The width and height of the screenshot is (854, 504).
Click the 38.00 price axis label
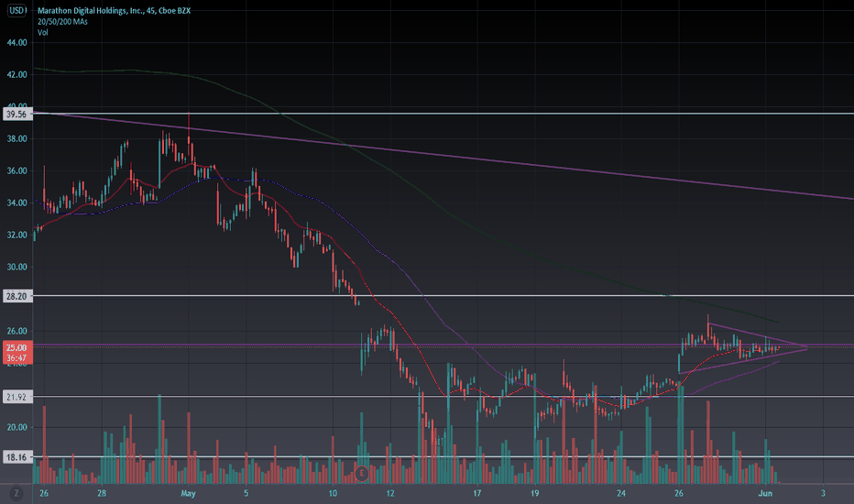[16, 139]
